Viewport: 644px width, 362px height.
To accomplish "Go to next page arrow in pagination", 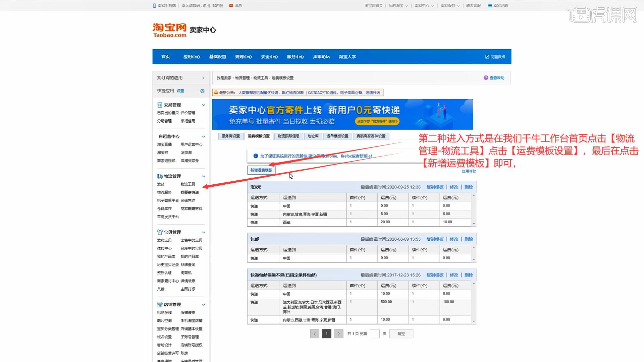I will [x=339, y=334].
